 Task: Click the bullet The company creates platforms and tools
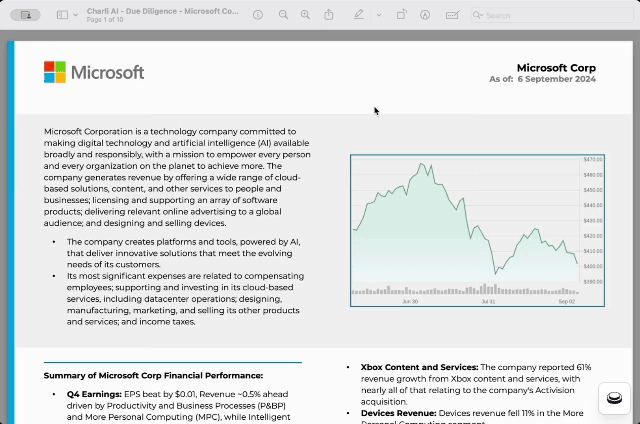184,253
